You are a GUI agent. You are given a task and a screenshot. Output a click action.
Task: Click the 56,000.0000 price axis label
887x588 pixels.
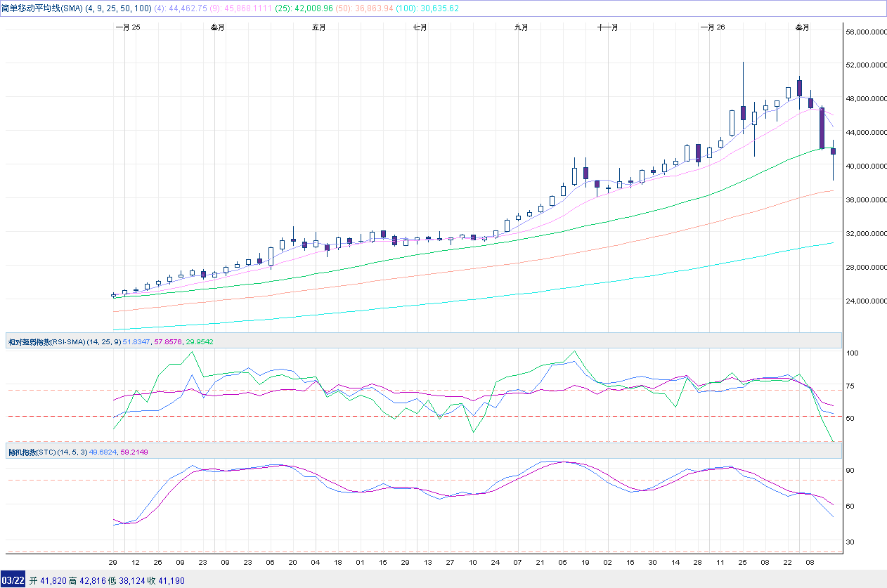tap(865, 32)
